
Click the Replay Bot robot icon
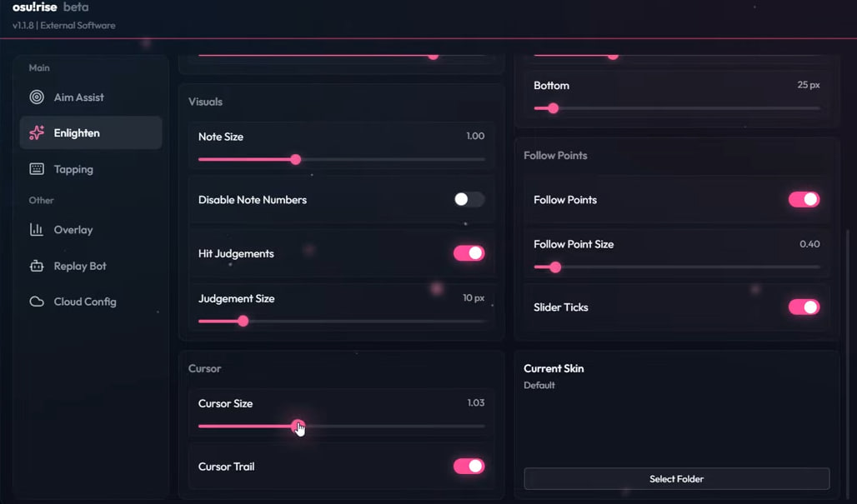[37, 267]
